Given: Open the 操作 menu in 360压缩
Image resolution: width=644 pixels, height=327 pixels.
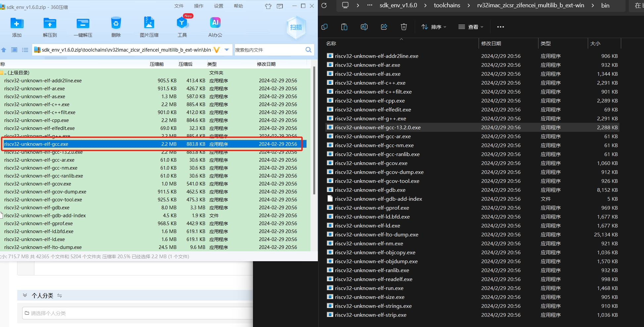Looking at the screenshot, I should [199, 6].
